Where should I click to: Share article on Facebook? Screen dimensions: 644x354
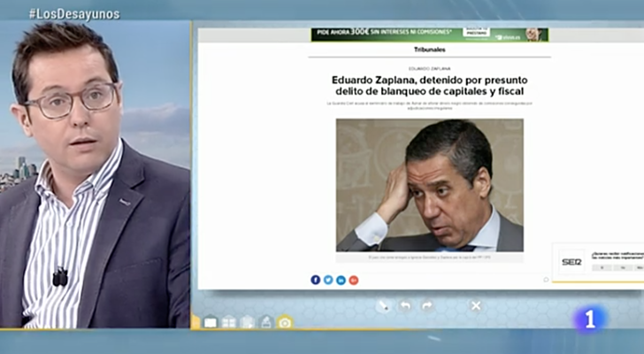coord(316,280)
